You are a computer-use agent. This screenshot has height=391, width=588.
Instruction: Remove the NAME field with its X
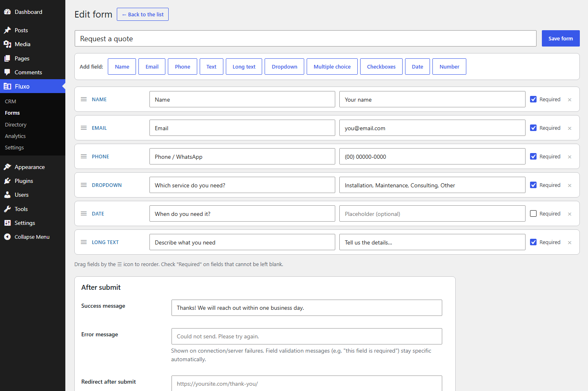click(570, 100)
